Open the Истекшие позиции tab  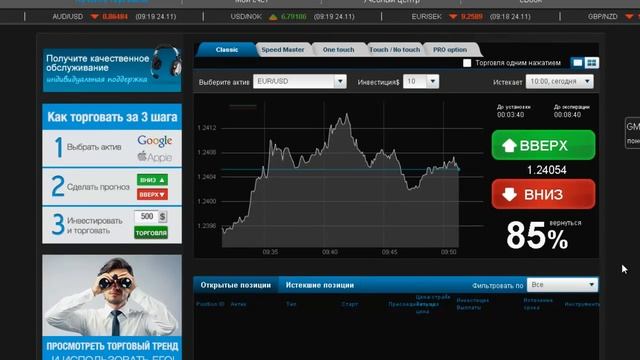(x=320, y=285)
